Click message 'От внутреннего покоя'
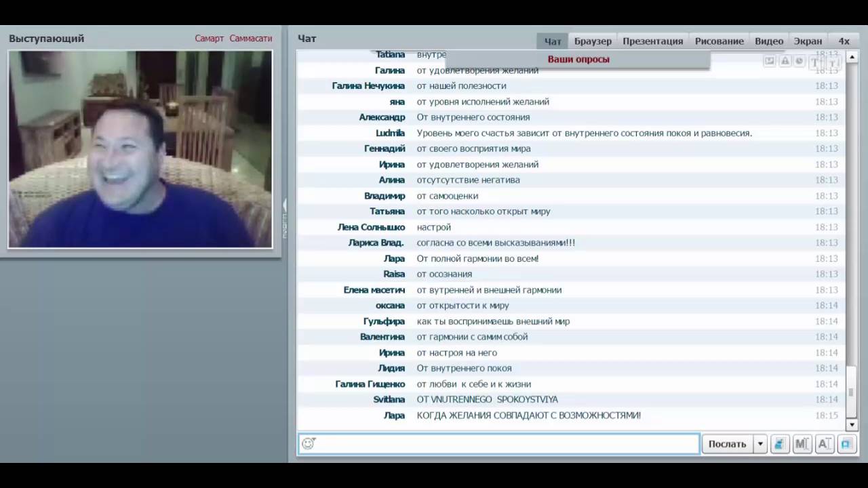Image resolution: width=868 pixels, height=488 pixels. pos(464,368)
